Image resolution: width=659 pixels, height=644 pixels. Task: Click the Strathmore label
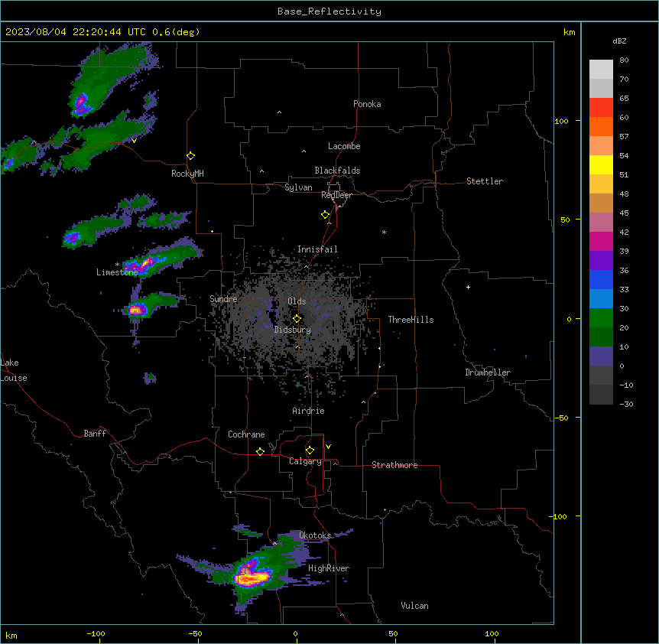point(394,465)
